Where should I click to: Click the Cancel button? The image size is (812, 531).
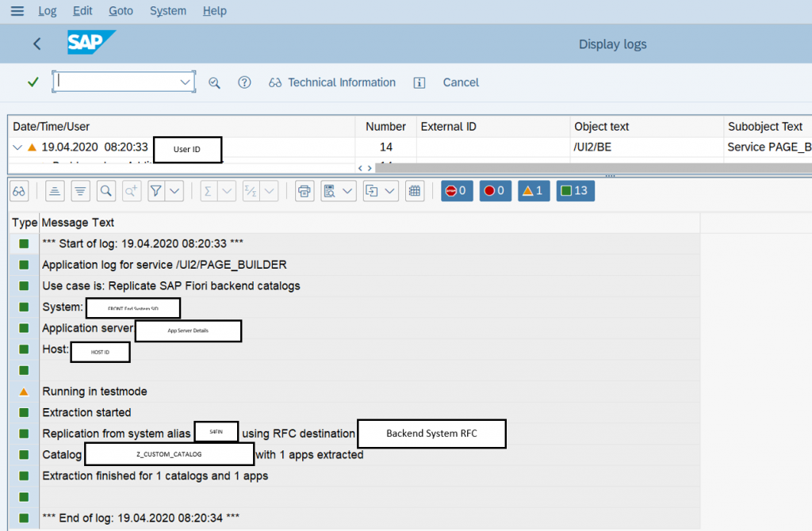click(461, 82)
